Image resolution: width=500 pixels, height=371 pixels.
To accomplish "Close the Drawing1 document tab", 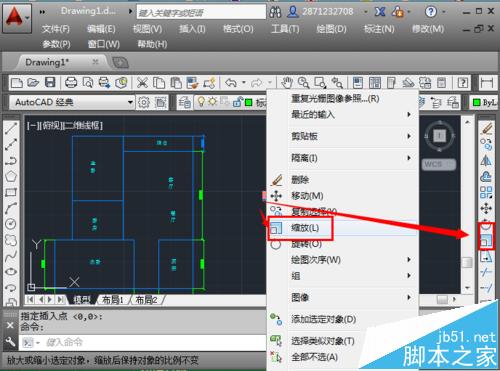I will click(x=95, y=62).
